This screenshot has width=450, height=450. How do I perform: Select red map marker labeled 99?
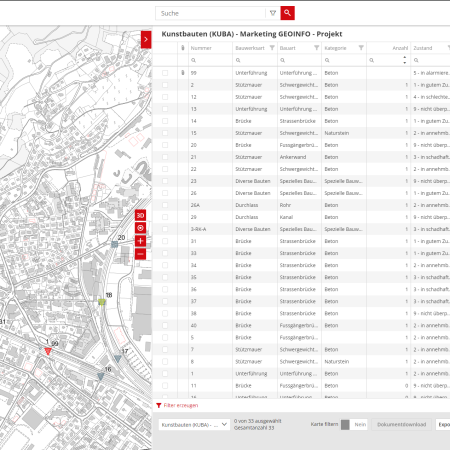(48, 351)
